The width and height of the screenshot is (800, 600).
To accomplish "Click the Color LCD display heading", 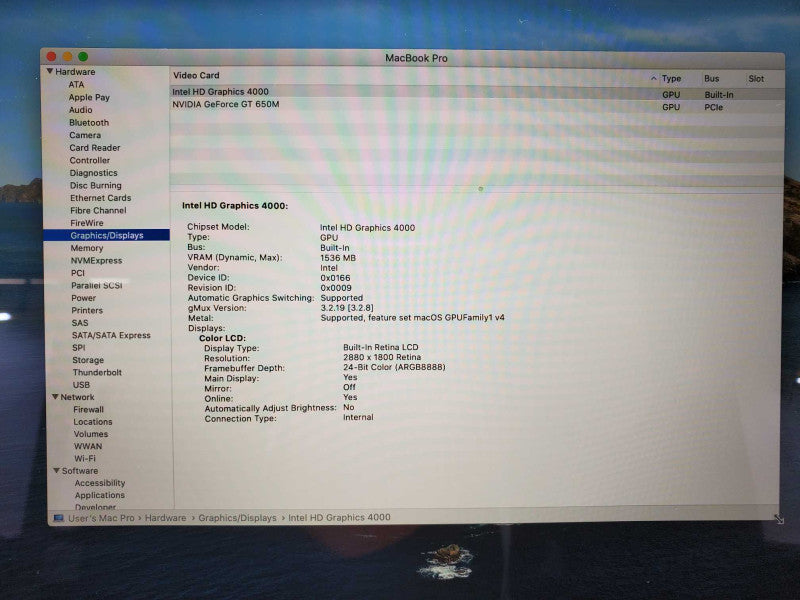I will tap(222, 338).
